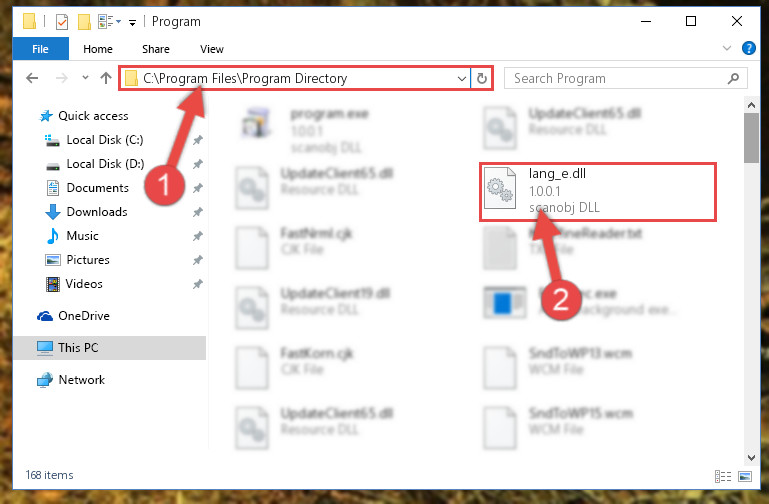
Task: Open recent locations dropdown arrow
Action: 85,77
